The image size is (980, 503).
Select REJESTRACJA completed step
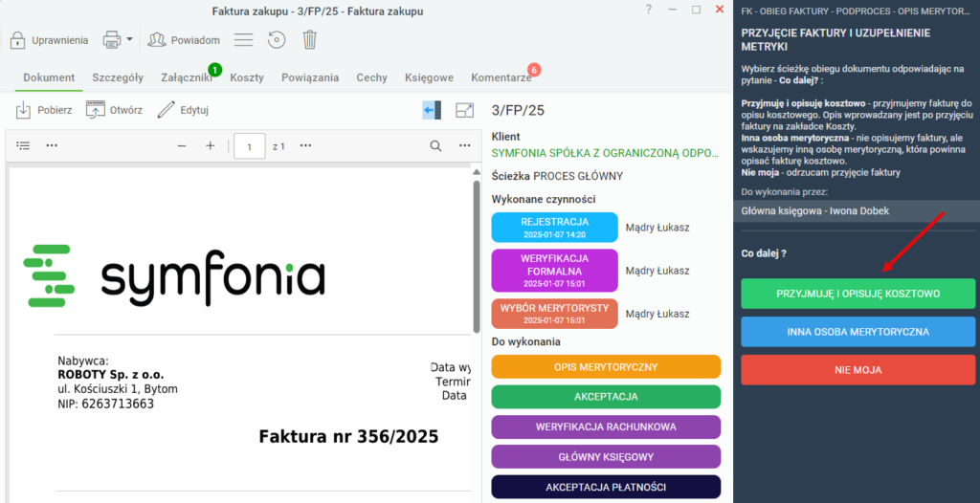[555, 228]
